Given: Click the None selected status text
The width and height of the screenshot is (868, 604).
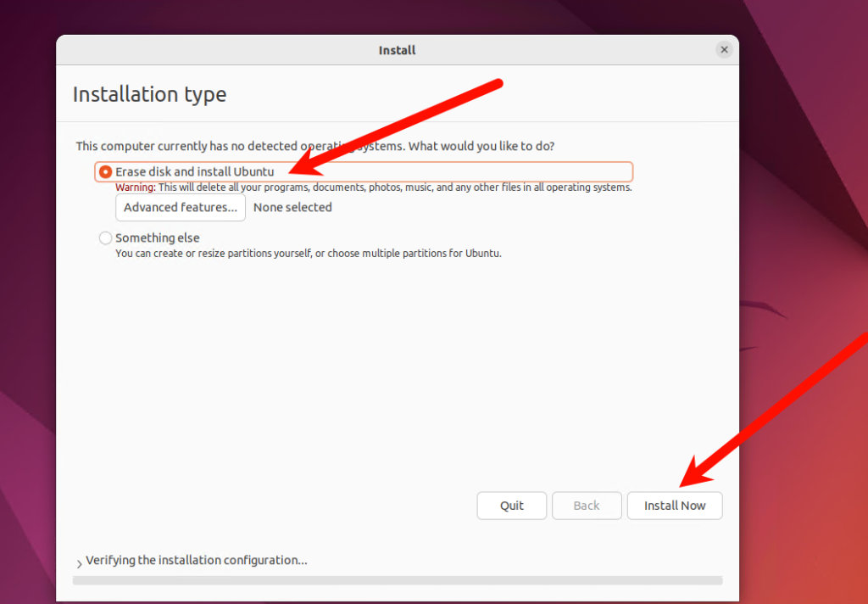Looking at the screenshot, I should point(292,207).
